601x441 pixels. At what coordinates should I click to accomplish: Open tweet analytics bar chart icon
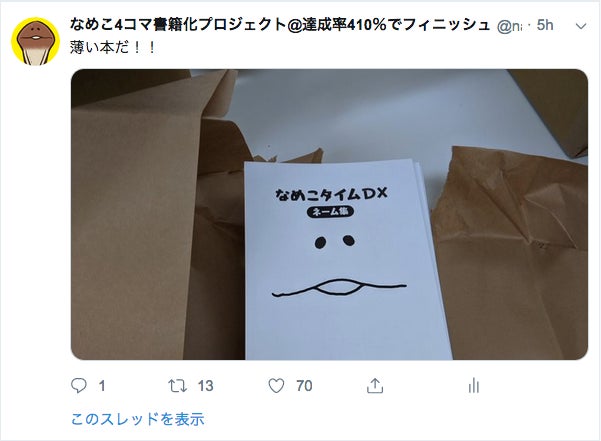coord(474,385)
